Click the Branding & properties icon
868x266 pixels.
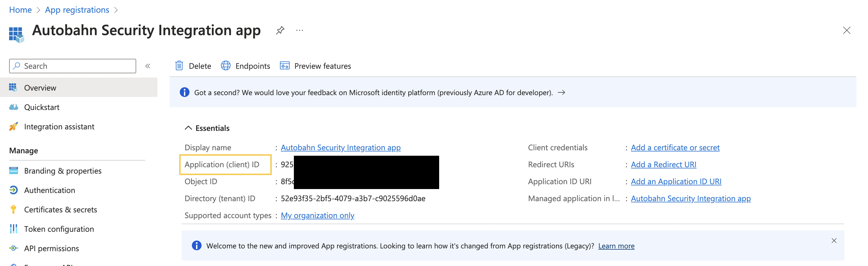(x=14, y=171)
